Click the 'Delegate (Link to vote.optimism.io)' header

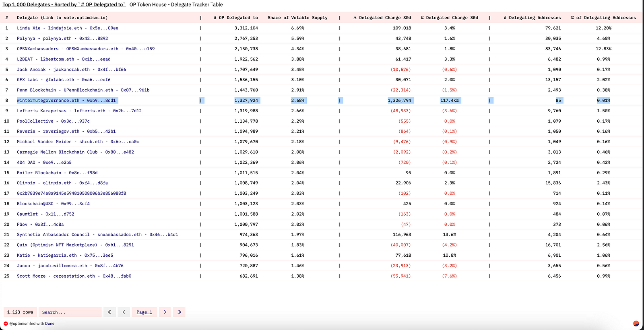(62, 18)
